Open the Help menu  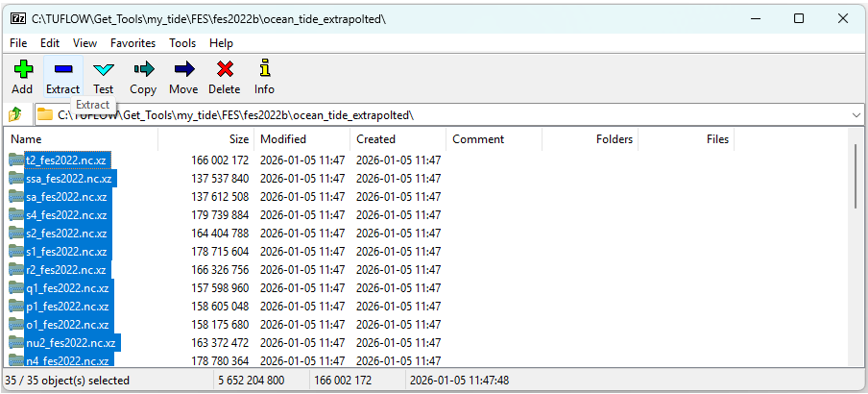coord(221,43)
